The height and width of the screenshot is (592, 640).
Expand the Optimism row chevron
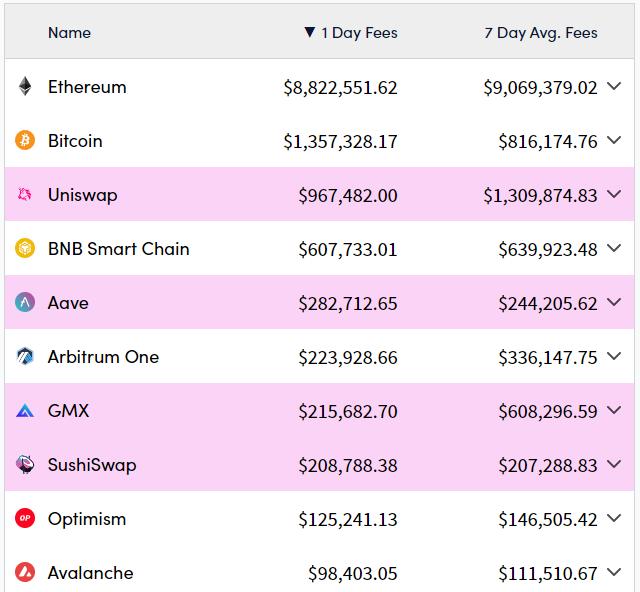tap(614, 519)
